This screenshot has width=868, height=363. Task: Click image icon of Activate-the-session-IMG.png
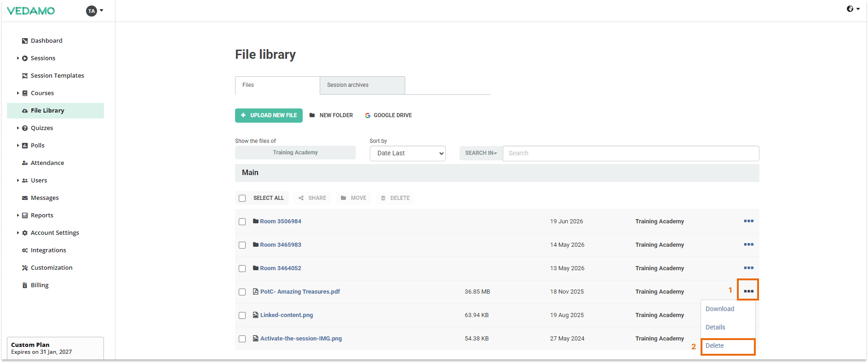256,338
